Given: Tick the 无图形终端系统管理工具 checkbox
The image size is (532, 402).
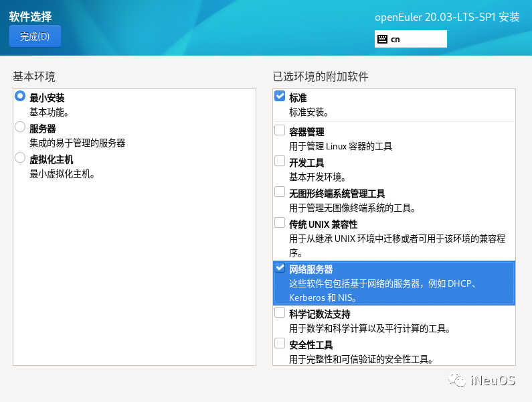Looking at the screenshot, I should click(280, 192).
